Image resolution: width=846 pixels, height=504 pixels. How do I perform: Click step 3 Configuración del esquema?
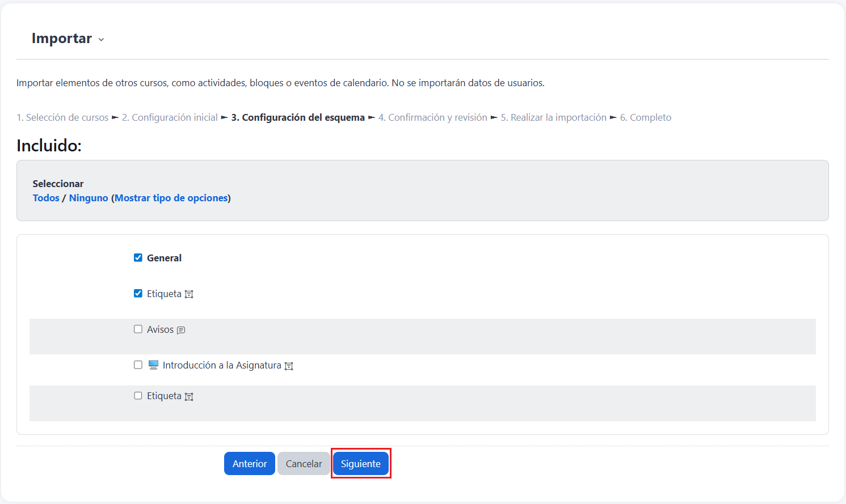[x=298, y=117]
